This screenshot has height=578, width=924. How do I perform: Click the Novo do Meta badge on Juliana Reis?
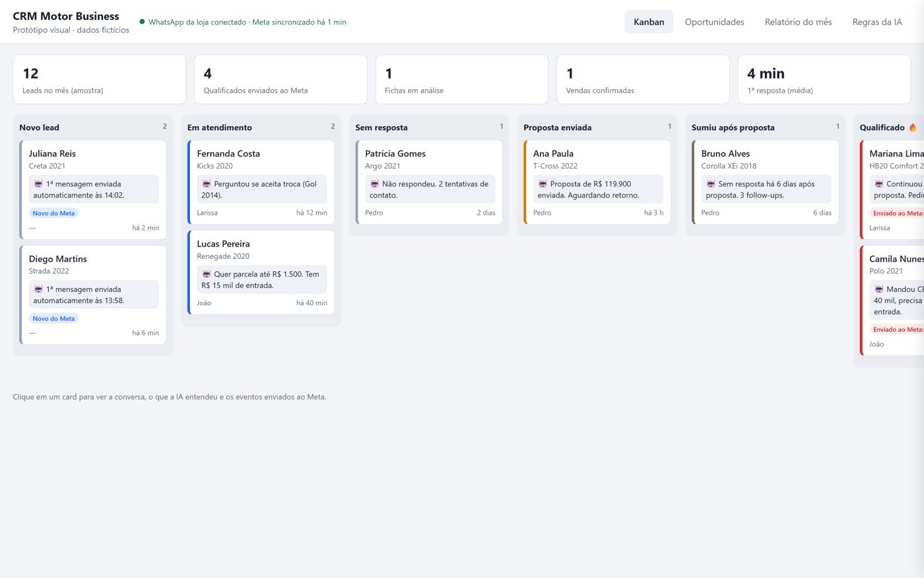tap(54, 213)
